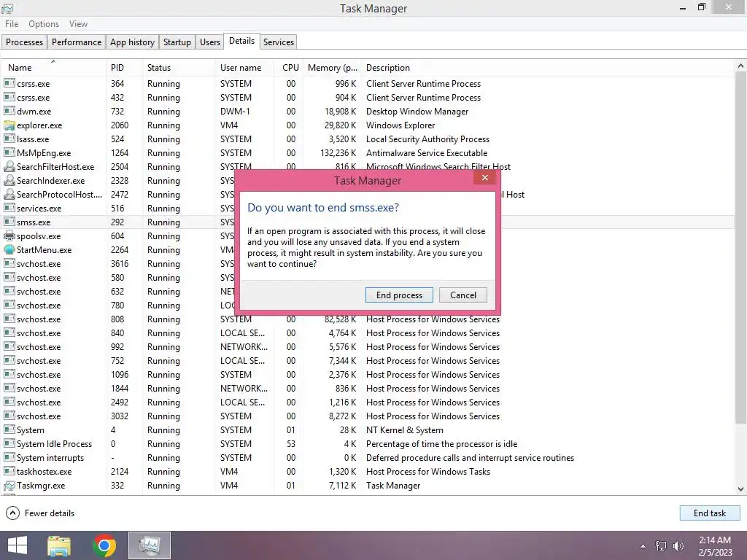Click the spoolsv.exe printer icon

pos(9,236)
